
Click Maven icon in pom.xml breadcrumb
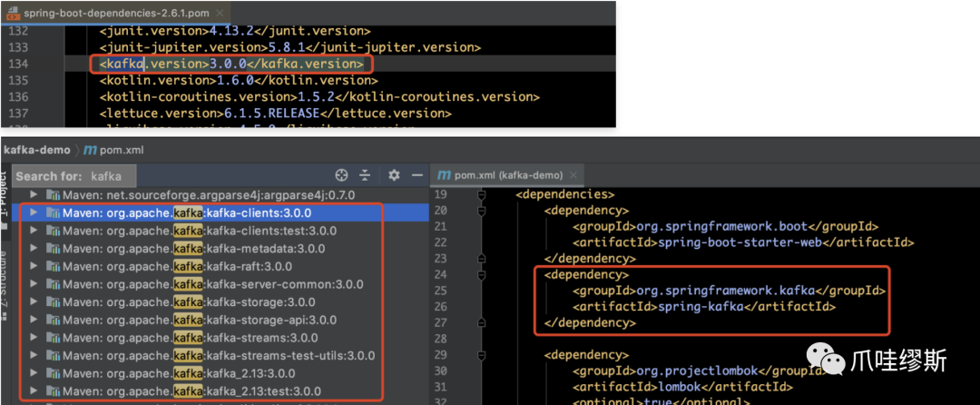click(90, 150)
